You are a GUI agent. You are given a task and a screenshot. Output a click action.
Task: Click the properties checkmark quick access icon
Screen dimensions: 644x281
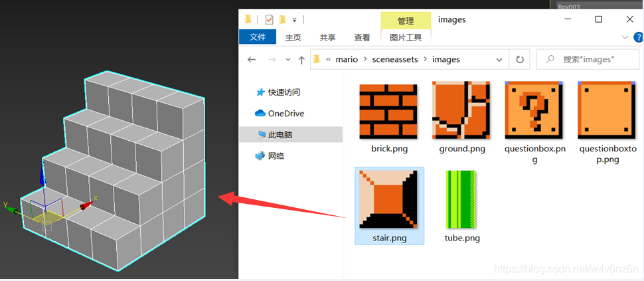270,19
